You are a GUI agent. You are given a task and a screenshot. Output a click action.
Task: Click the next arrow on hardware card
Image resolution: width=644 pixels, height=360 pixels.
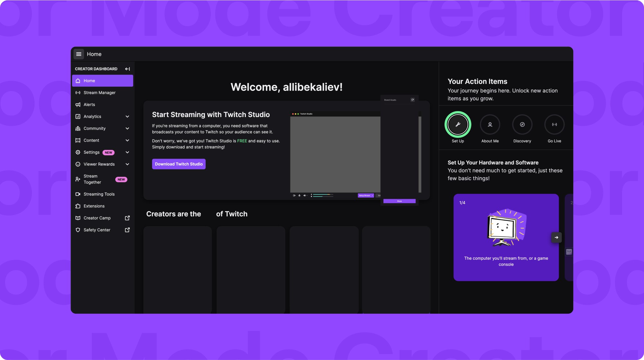click(556, 237)
